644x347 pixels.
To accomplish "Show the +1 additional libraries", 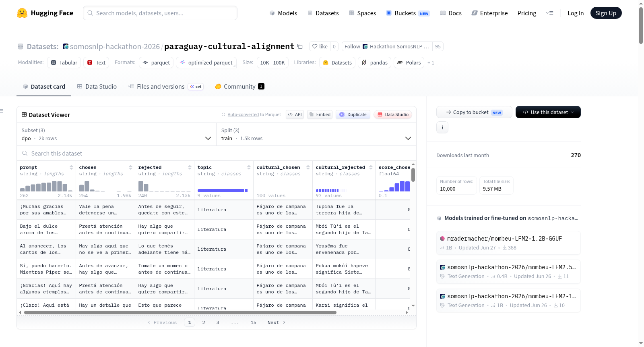I will tap(431, 63).
